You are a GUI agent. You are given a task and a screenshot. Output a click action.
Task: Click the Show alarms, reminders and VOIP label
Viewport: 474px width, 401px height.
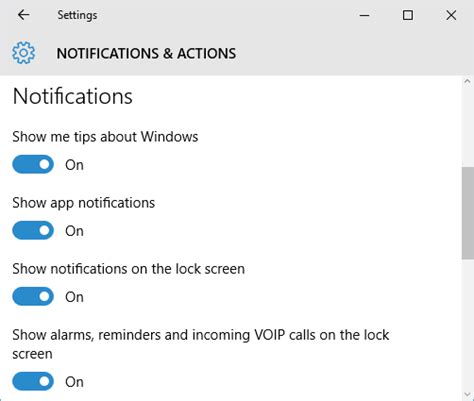pyautogui.click(x=201, y=344)
